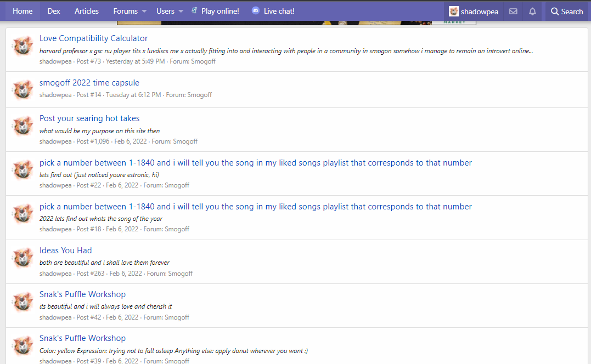Open the Articles menu item

[87, 11]
